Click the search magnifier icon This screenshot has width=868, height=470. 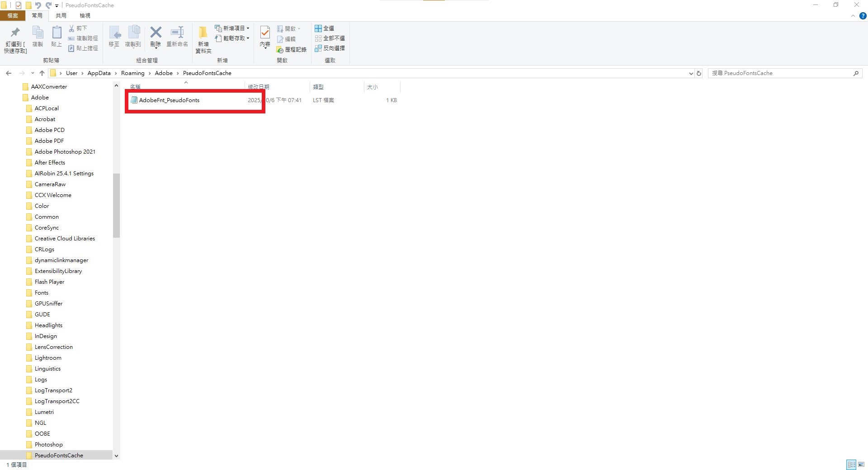(856, 73)
